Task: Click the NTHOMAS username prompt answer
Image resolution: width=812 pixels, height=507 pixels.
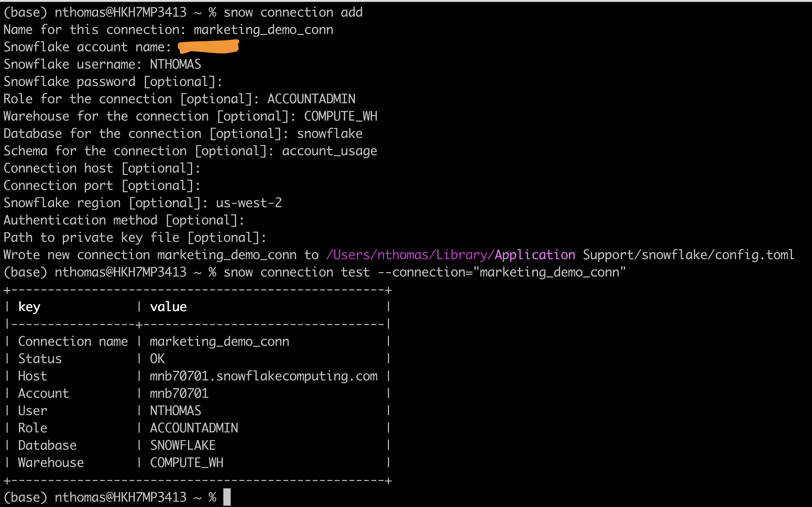Action: tap(175, 64)
